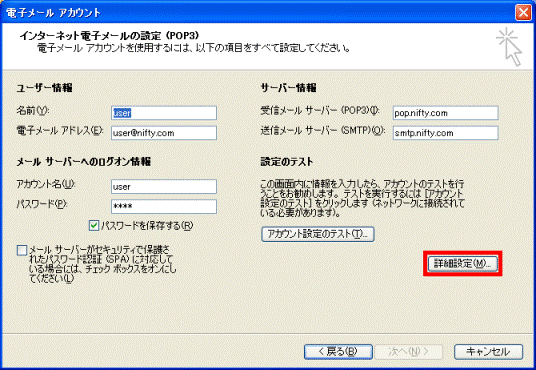Close the 電子メール アカウント dialog
536x370 pixels.
coord(523,12)
